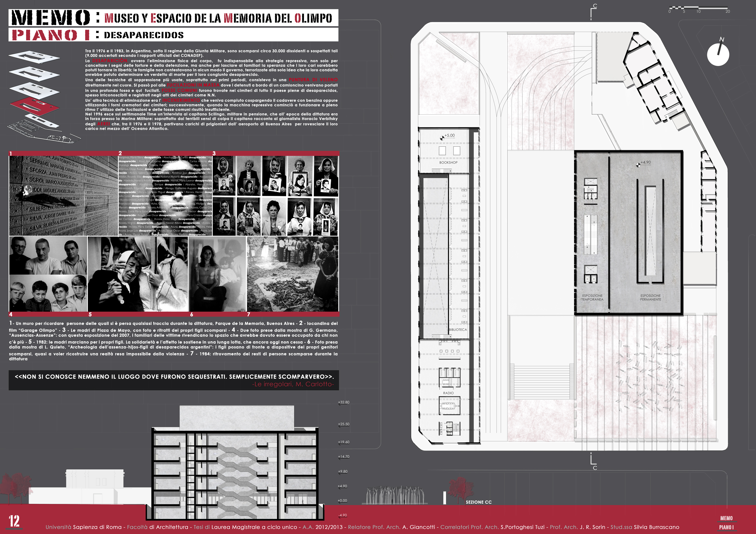756x534 pixels.
Task: Click the white low building in the elevation
Action: (x=89, y=487)
